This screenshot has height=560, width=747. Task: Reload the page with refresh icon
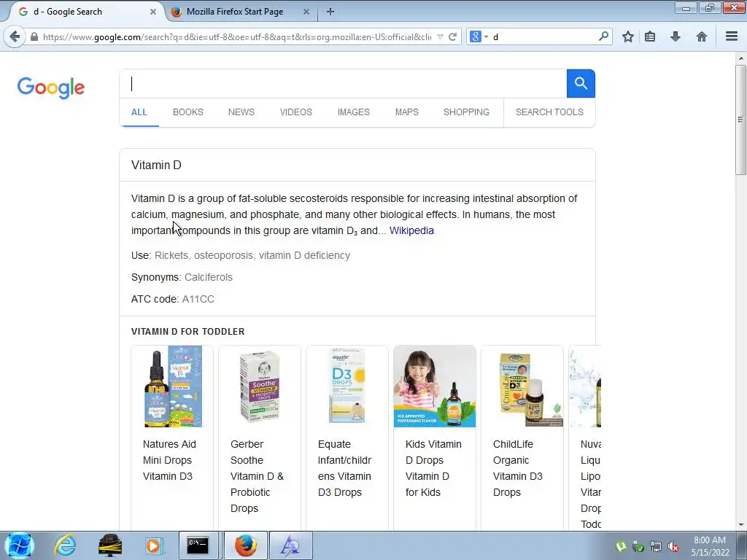pos(452,36)
